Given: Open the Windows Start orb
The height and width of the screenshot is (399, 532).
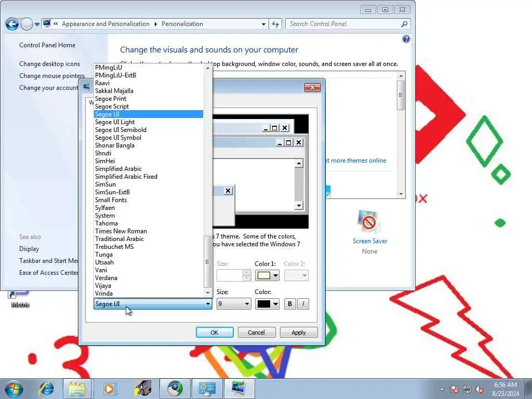Looking at the screenshot, I should coord(14,389).
